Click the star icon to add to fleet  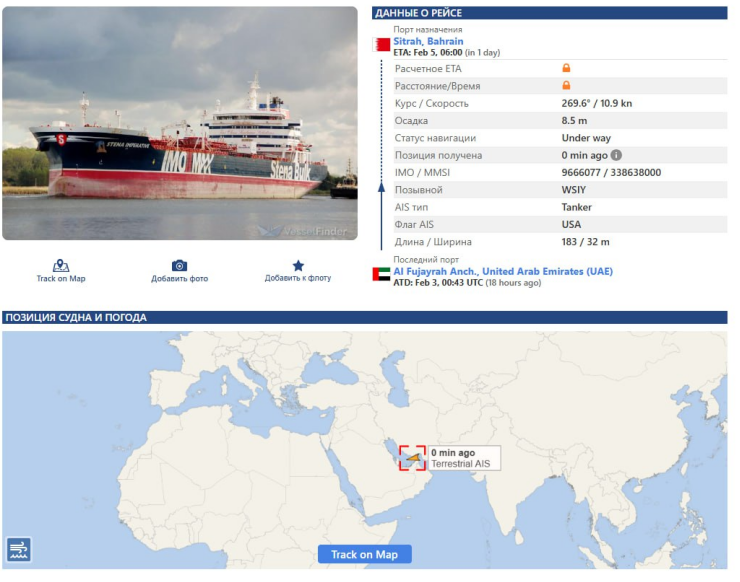[x=298, y=265]
